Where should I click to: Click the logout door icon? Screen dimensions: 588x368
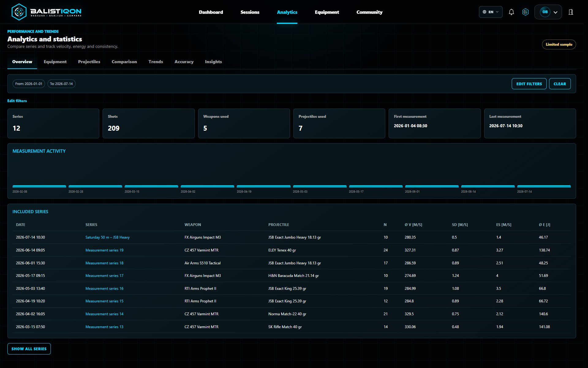571,12
